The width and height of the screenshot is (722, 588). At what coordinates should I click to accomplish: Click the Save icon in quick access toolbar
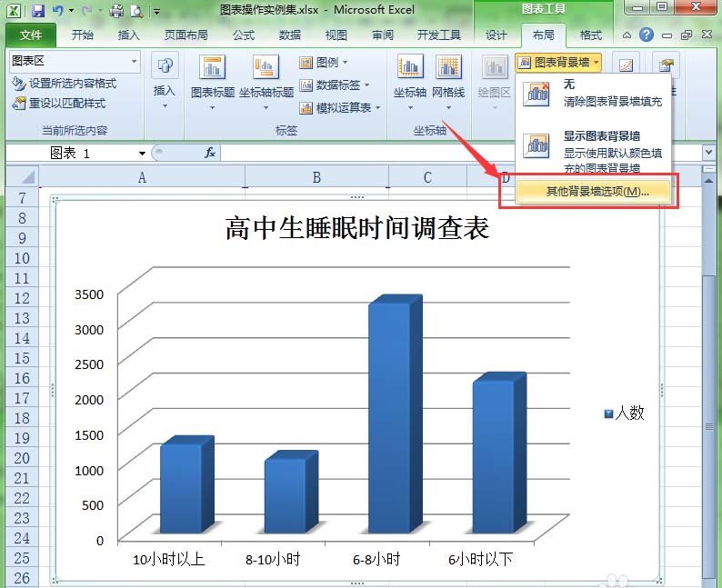(38, 10)
